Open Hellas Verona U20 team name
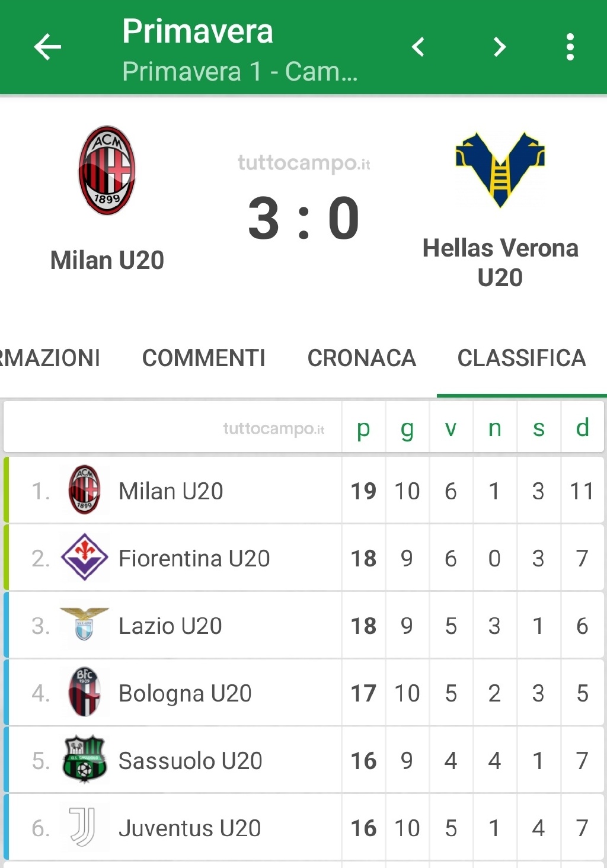The width and height of the screenshot is (607, 868). [x=500, y=262]
